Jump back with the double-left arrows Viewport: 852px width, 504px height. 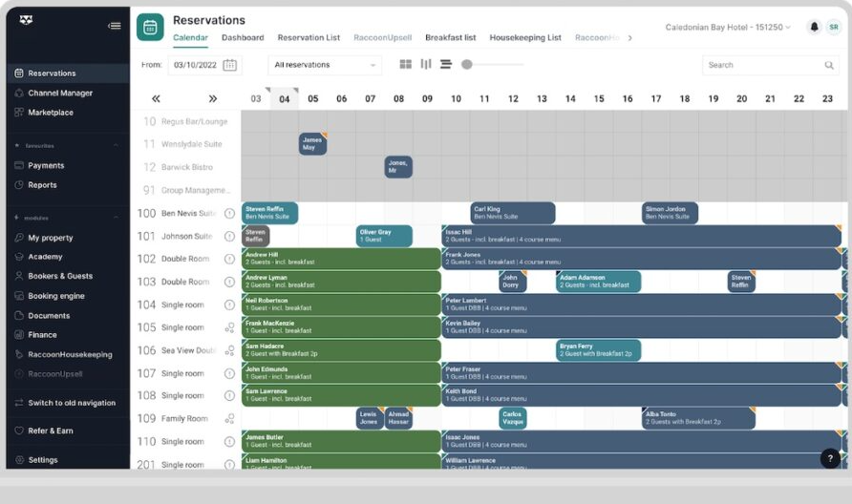(156, 99)
